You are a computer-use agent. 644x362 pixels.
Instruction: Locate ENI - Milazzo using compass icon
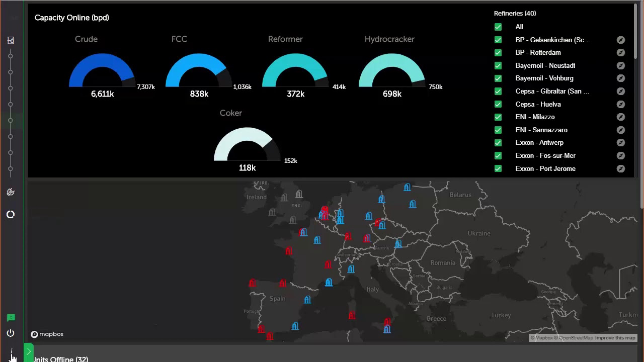click(x=621, y=117)
